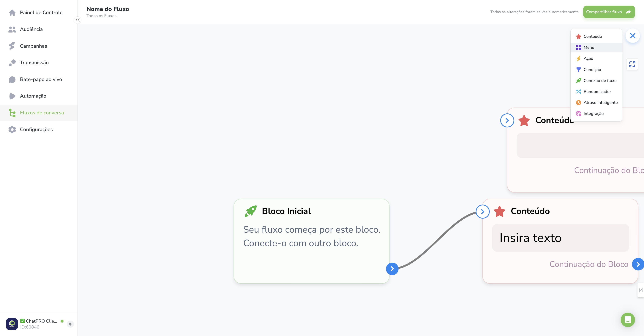Click Compartilhar fluxo button

(609, 12)
